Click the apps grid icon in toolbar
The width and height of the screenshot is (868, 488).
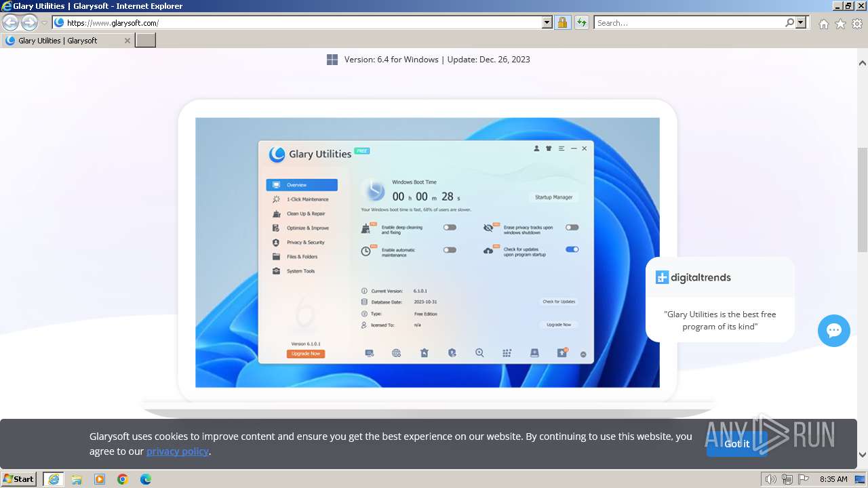pyautogui.click(x=507, y=353)
